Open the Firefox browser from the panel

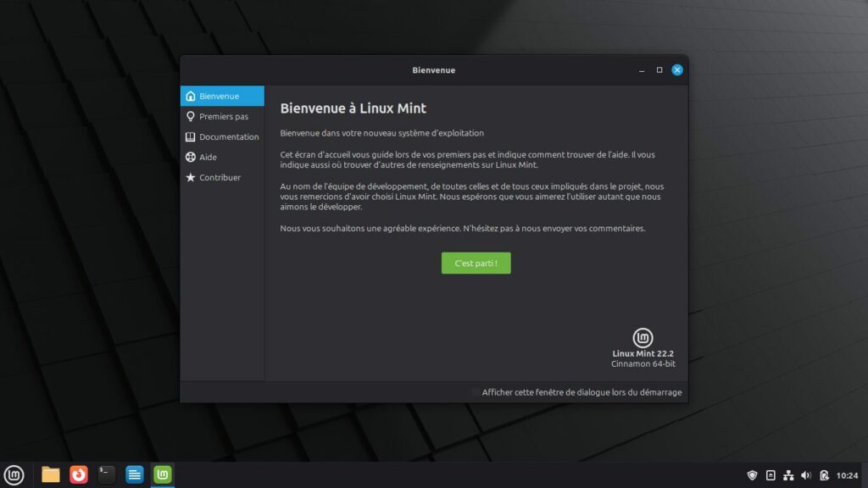tap(79, 474)
